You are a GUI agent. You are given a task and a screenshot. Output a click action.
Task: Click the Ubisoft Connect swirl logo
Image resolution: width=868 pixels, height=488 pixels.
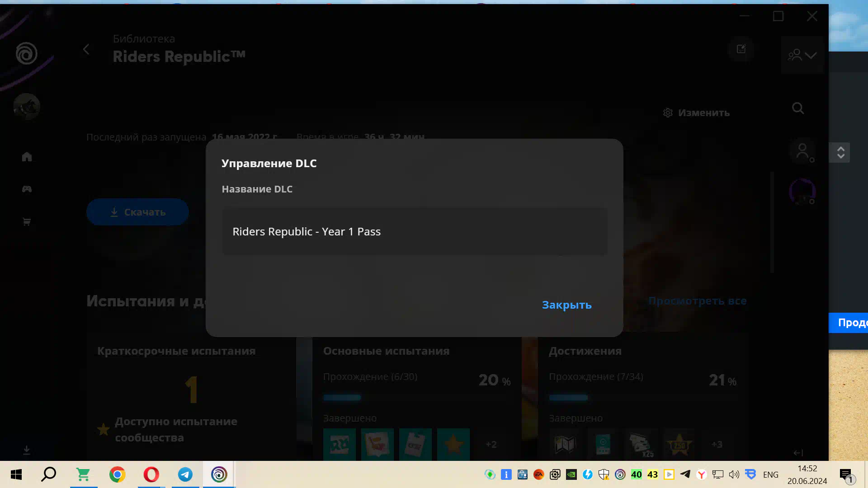point(27,53)
